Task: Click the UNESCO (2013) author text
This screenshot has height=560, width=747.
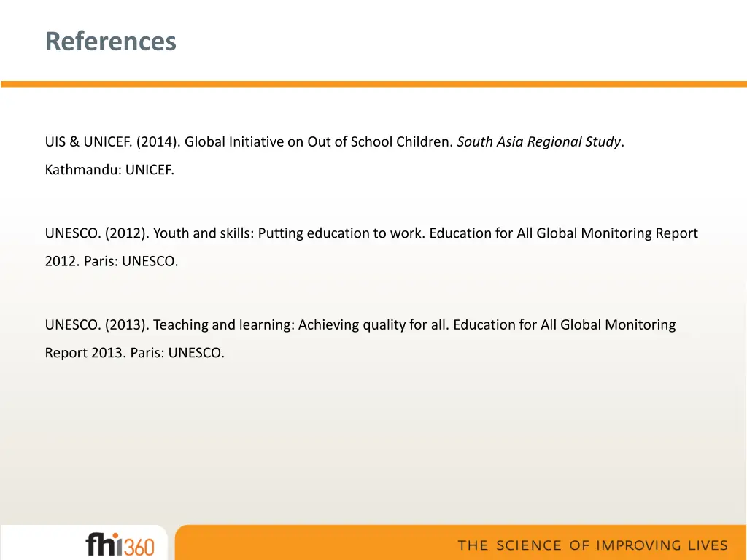Action: coord(97,324)
